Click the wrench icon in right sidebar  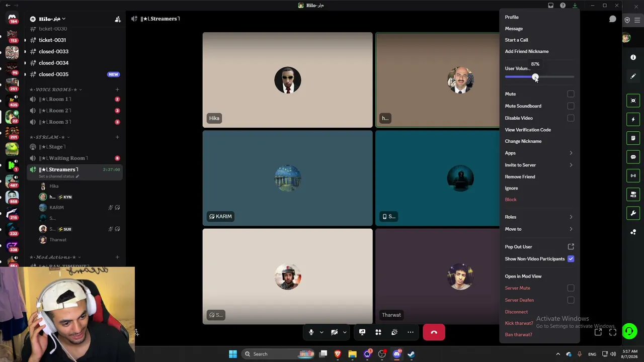click(x=633, y=213)
